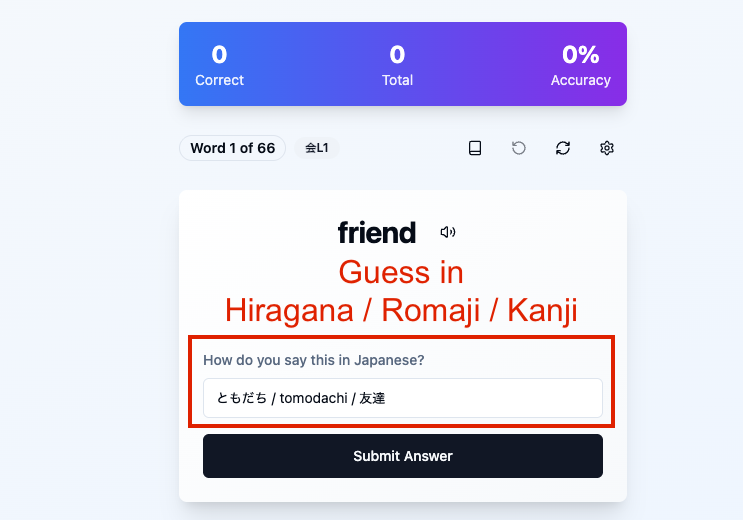Click the refresh cycle arrows icon
The image size is (743, 520).
(x=563, y=148)
